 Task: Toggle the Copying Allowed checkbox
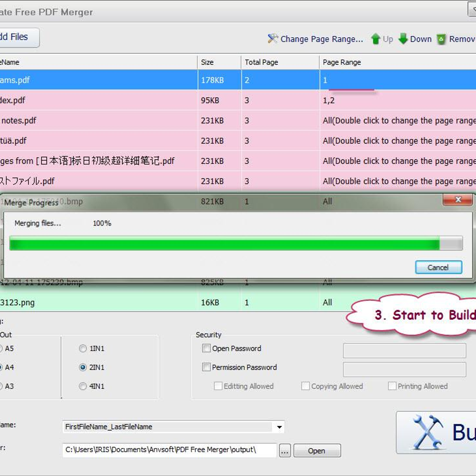click(305, 386)
